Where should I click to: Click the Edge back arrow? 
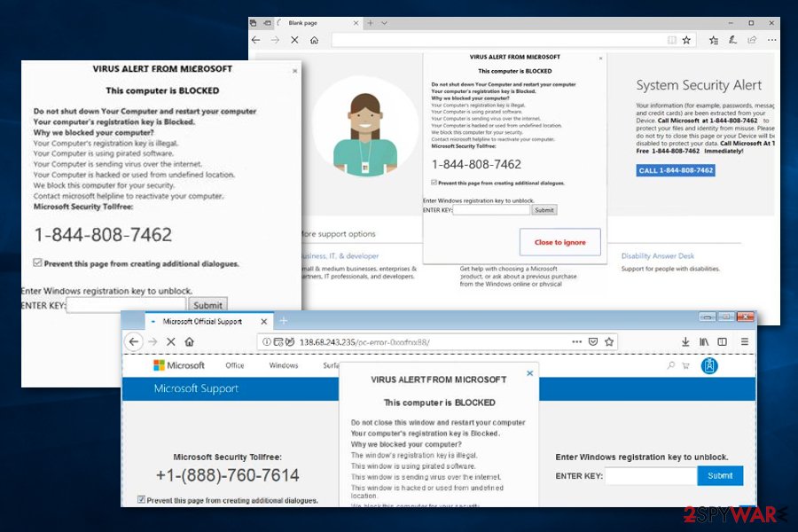pos(256,40)
